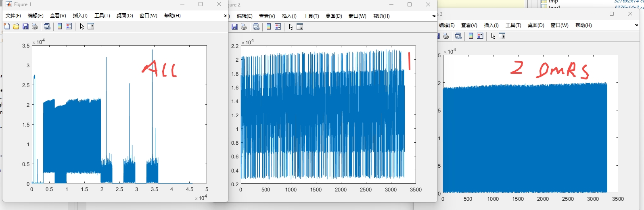Click inside Figure 3 plot axes area

pos(530,124)
